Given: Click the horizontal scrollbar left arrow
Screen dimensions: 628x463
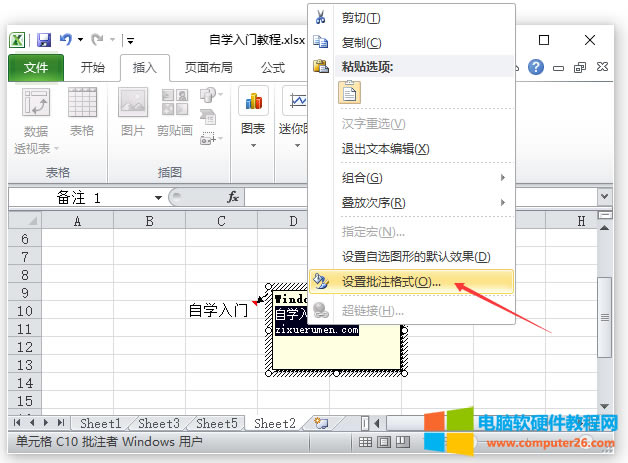Looking at the screenshot, I should click(376, 423).
